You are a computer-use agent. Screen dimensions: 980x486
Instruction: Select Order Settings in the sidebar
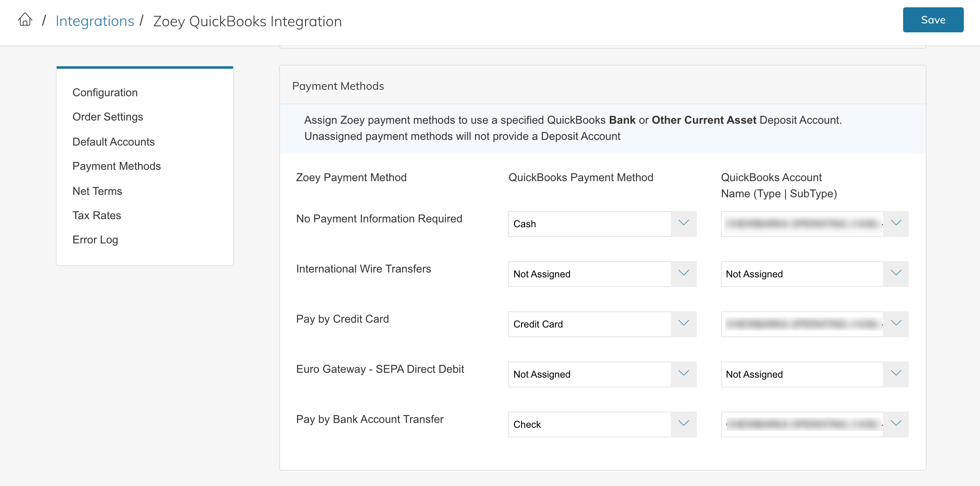click(108, 117)
